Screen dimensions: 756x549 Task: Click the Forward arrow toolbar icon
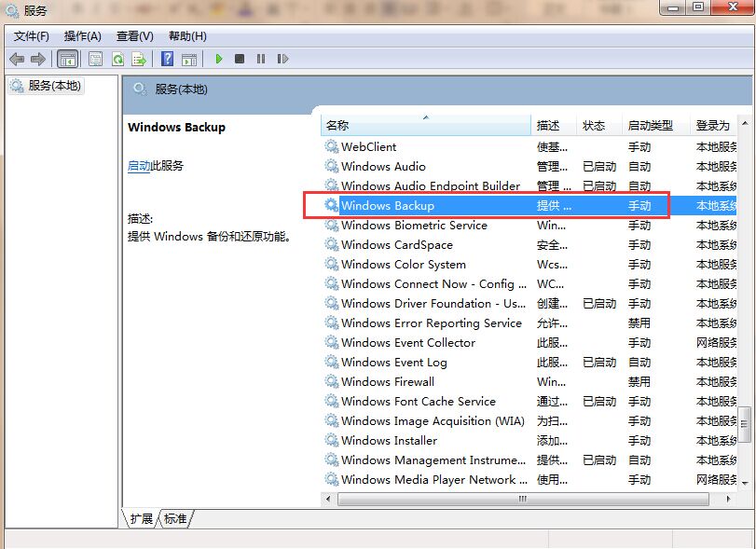click(38, 60)
